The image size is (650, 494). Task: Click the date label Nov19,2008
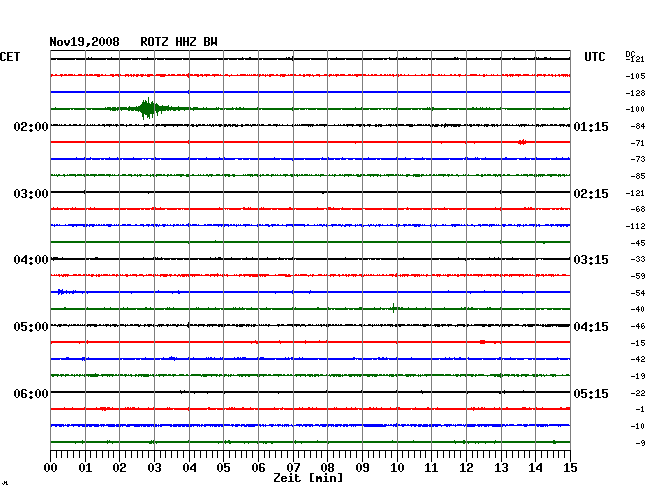tap(85, 42)
